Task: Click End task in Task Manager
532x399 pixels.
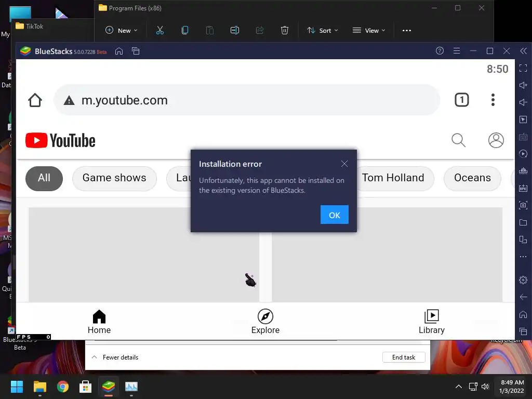Action: (x=404, y=357)
